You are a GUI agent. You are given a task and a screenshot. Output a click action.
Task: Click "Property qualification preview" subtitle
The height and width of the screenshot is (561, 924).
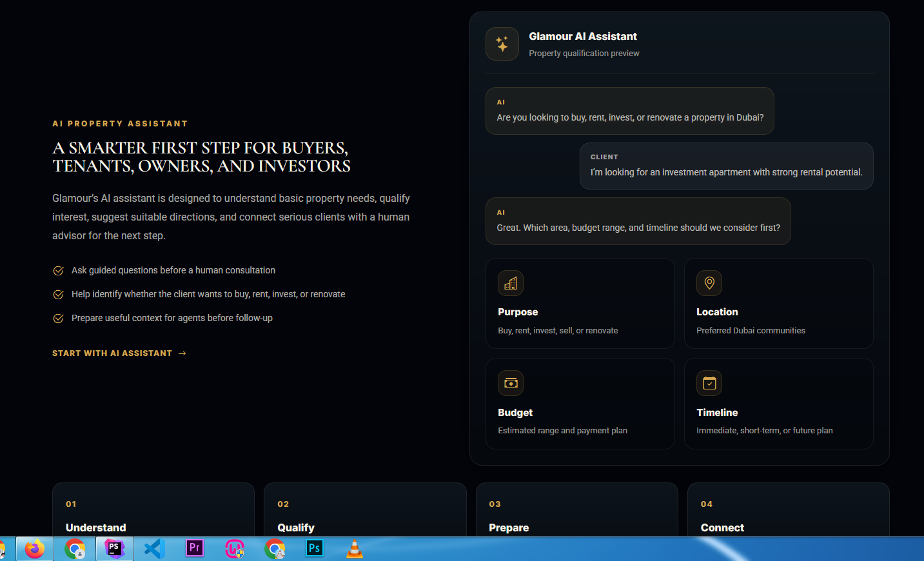coord(584,54)
